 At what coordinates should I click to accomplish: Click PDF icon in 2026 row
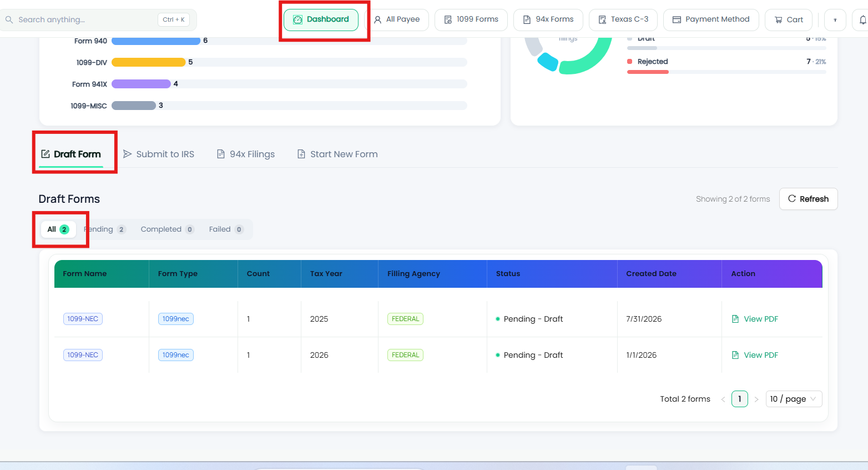click(735, 355)
